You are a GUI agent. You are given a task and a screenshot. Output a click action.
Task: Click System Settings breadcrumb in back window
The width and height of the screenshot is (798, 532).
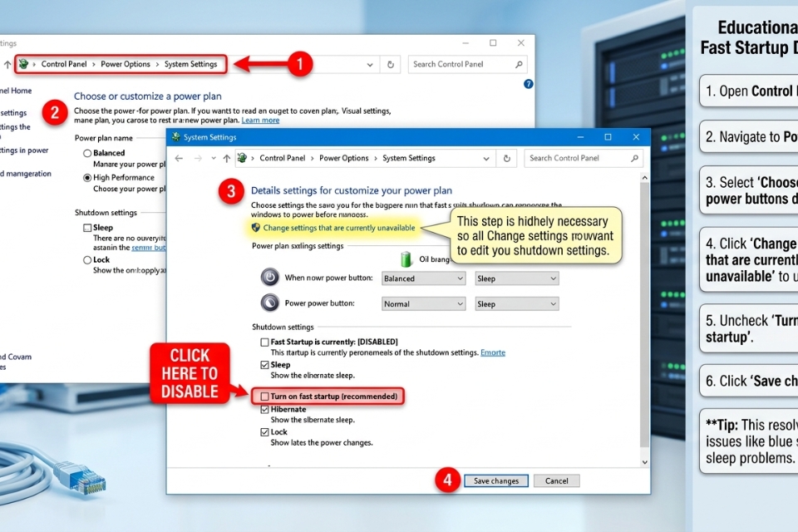pos(190,64)
